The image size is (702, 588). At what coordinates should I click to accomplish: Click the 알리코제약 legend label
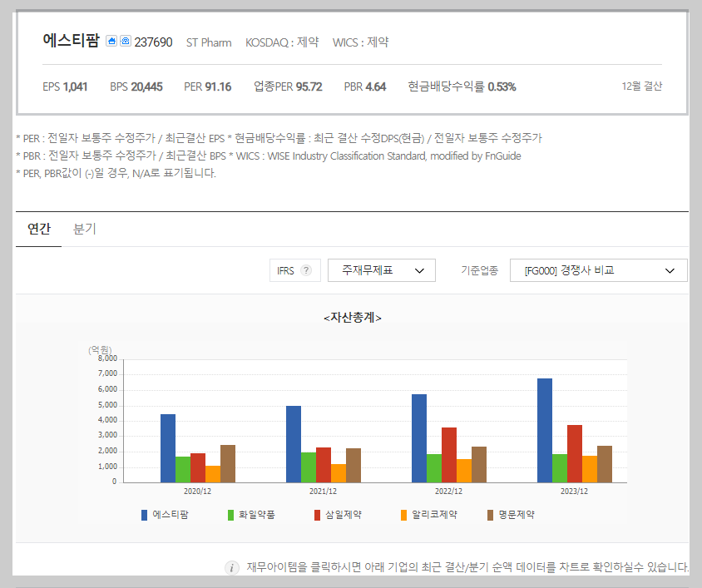tap(434, 515)
